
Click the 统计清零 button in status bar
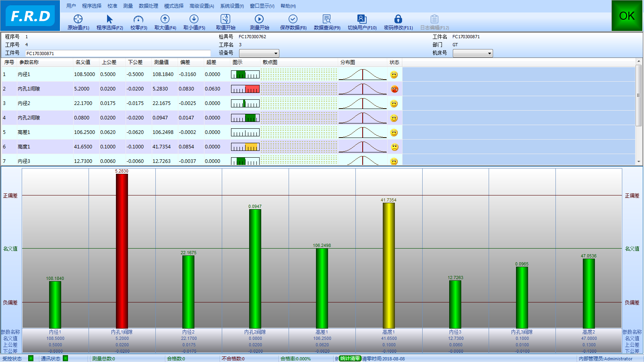point(350,358)
